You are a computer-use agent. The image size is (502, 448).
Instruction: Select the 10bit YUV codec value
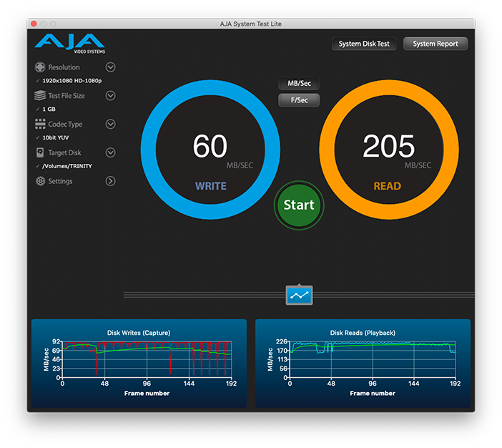pos(56,137)
